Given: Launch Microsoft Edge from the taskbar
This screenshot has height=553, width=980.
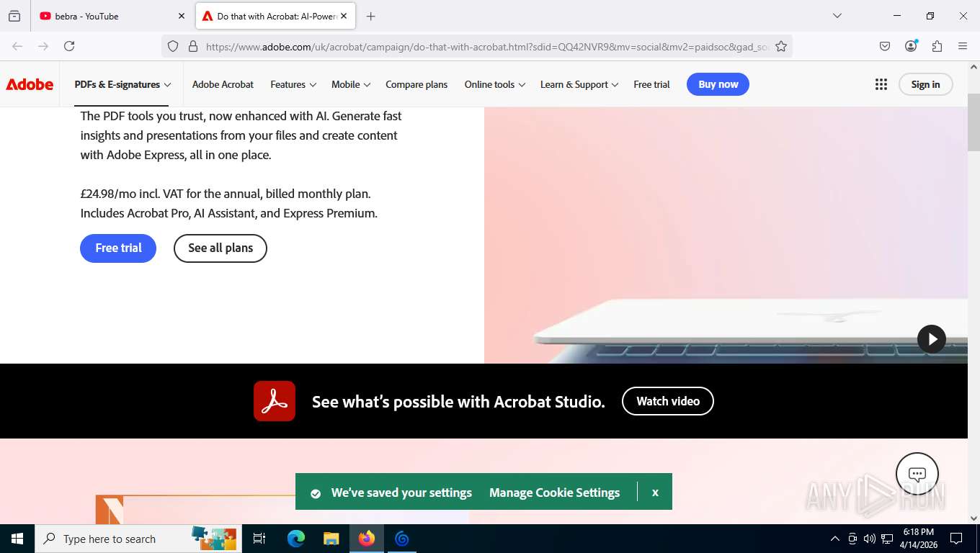Looking at the screenshot, I should click(x=296, y=539).
